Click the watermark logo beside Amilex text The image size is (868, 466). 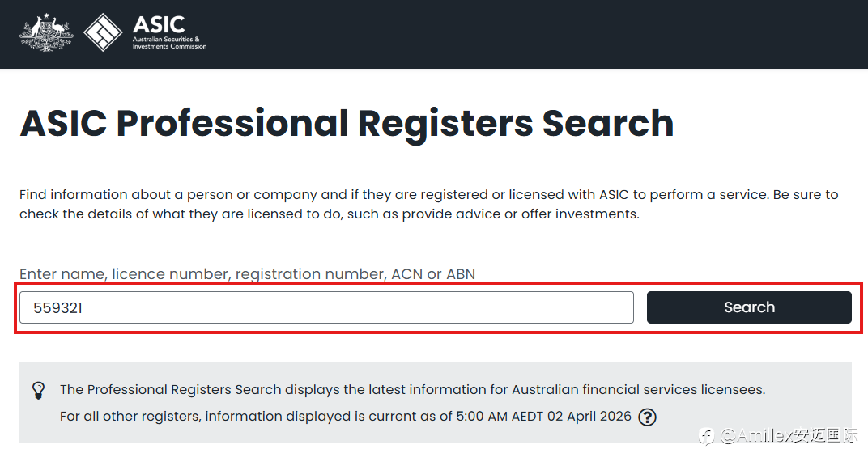pos(708,436)
